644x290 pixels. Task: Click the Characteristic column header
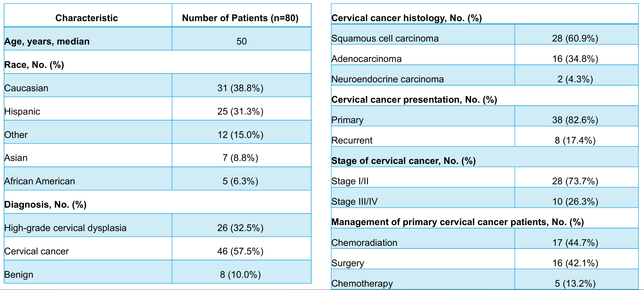(x=86, y=18)
